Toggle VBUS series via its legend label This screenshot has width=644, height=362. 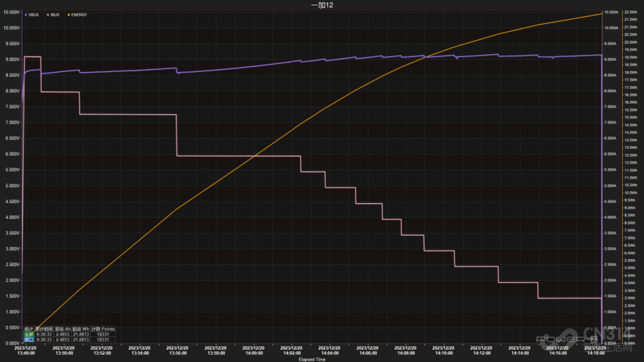click(33, 14)
